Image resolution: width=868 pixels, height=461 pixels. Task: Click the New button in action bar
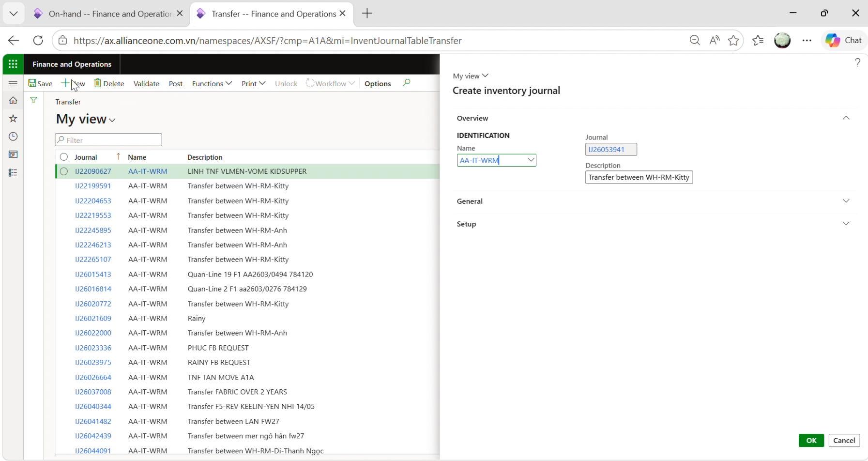pyautogui.click(x=73, y=84)
